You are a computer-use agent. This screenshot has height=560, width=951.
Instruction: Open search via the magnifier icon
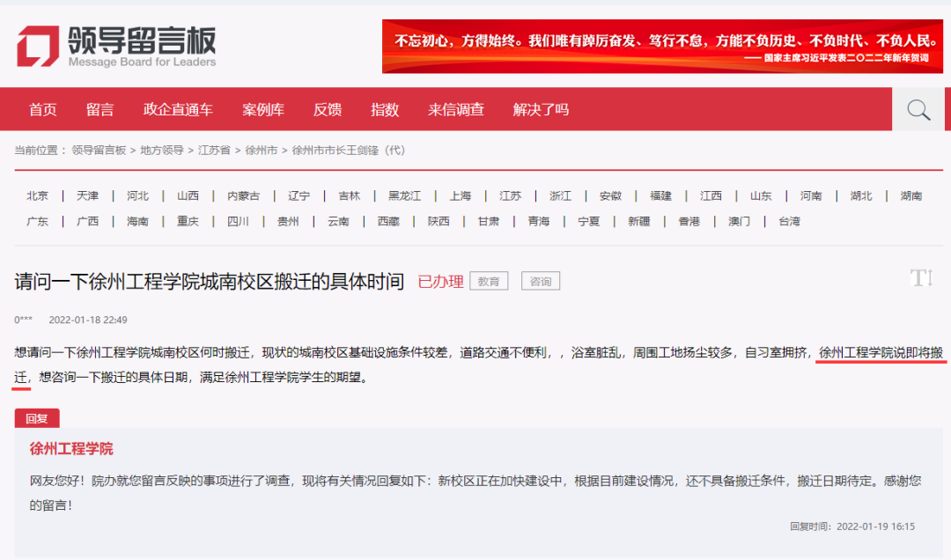click(918, 108)
